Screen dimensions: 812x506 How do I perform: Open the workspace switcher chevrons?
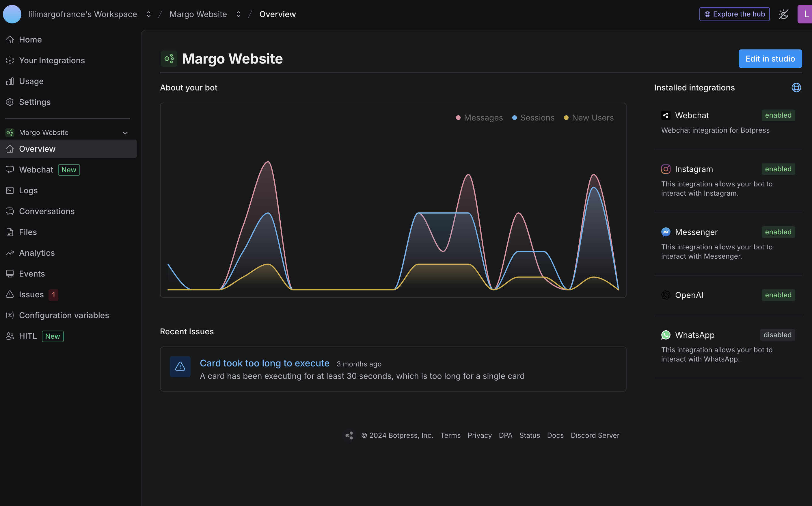pos(148,14)
